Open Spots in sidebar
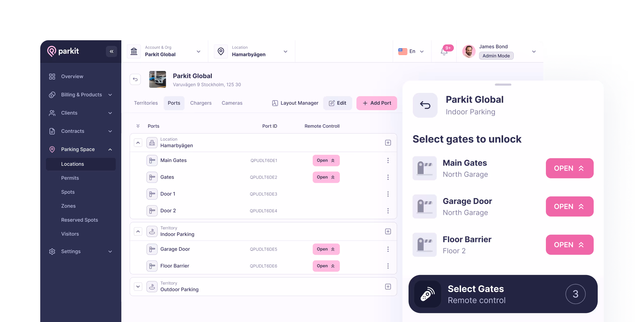644x322 pixels. point(68,192)
